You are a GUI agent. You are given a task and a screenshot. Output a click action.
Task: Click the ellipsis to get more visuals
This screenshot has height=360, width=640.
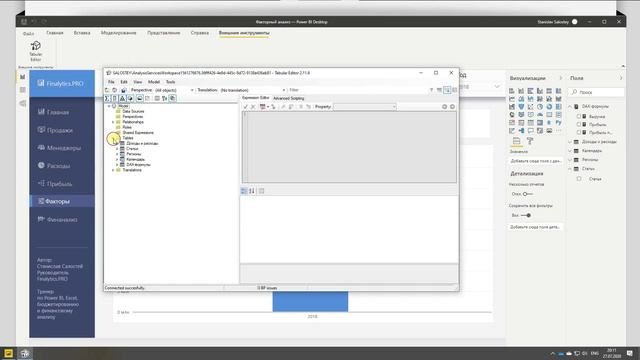pos(558,131)
